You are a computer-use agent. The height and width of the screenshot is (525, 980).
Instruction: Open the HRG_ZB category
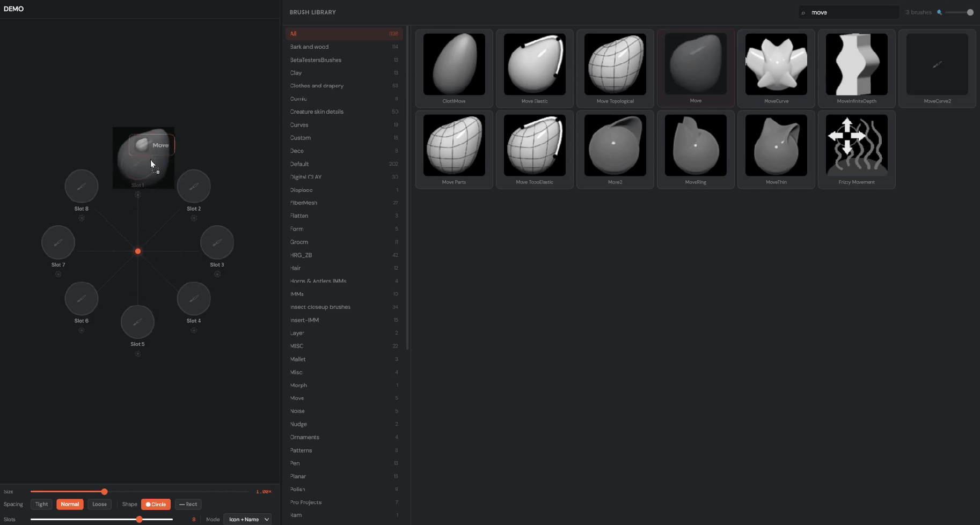344,255
